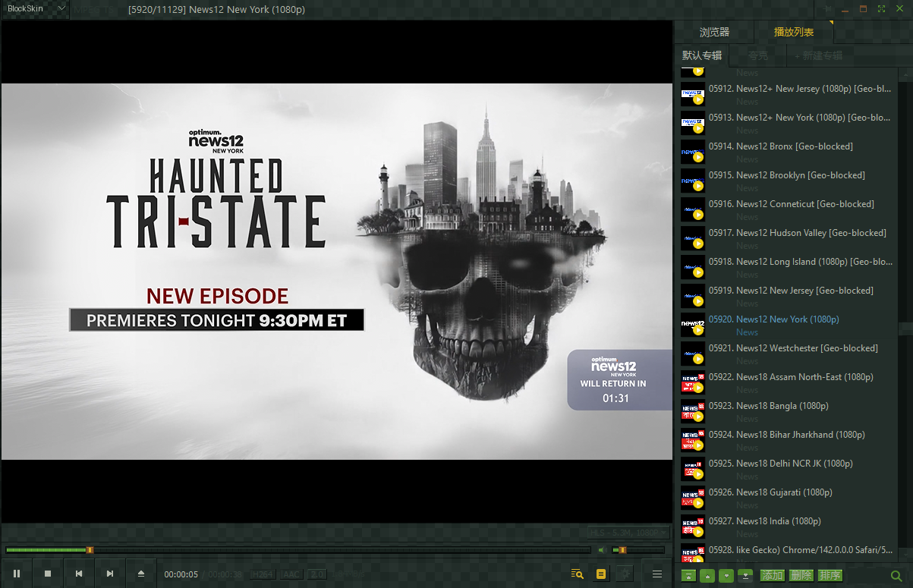Pause the video playback

tap(17, 574)
